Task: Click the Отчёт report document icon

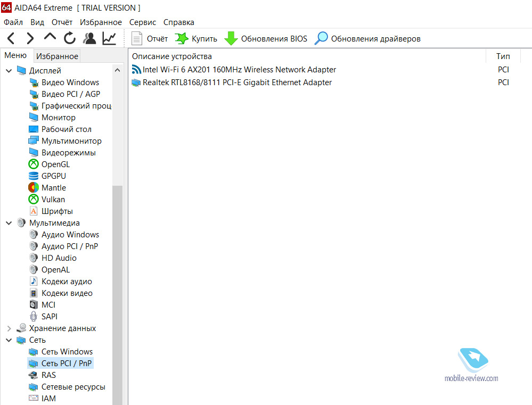Action: [x=136, y=38]
